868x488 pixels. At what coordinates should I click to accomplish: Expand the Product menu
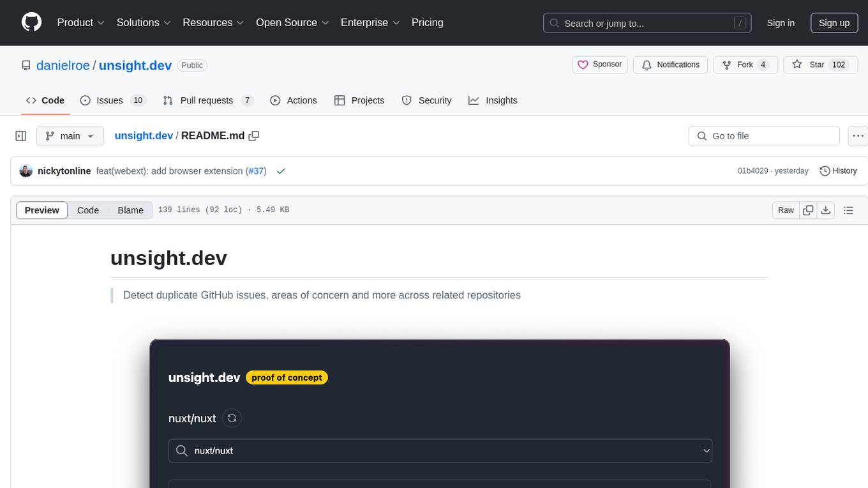pyautogui.click(x=80, y=22)
